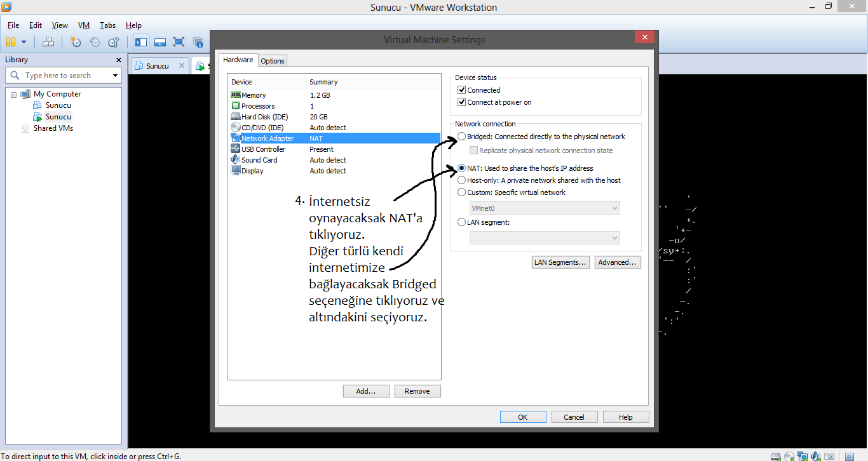Click the Replicate physical network connection state checkbox
This screenshot has height=461, width=868.
[473, 150]
